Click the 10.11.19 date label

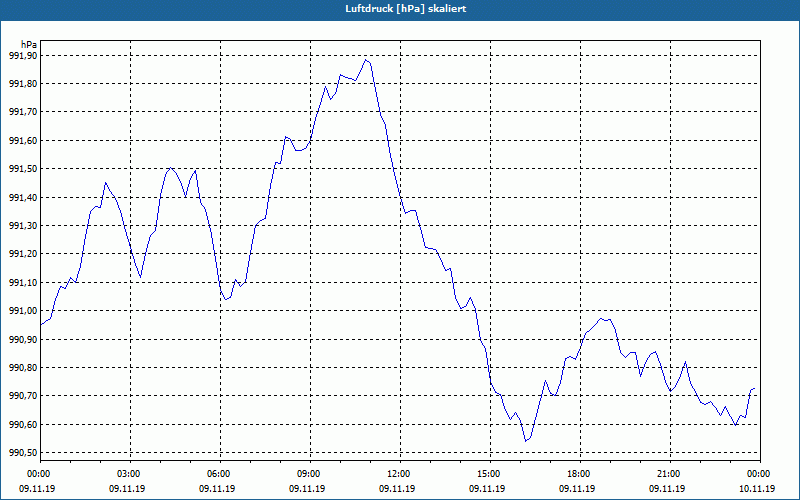pyautogui.click(x=757, y=489)
